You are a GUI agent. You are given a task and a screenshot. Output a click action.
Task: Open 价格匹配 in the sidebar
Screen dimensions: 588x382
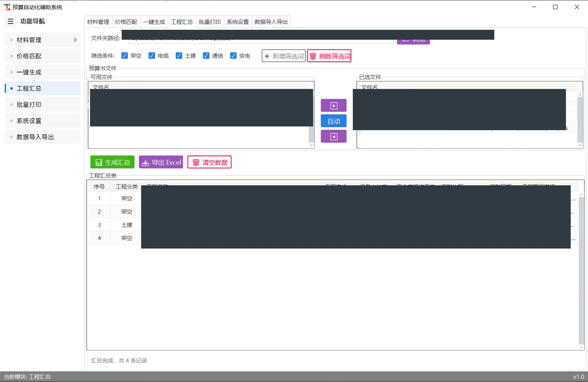(43, 56)
